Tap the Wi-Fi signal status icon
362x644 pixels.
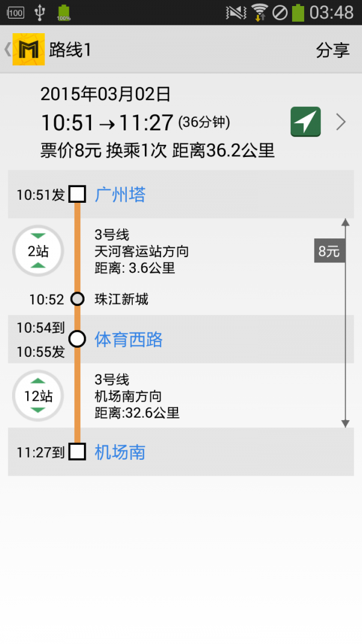tap(259, 12)
